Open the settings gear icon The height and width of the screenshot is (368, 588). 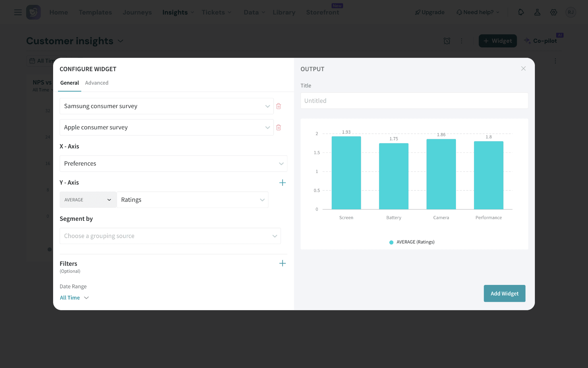554,12
